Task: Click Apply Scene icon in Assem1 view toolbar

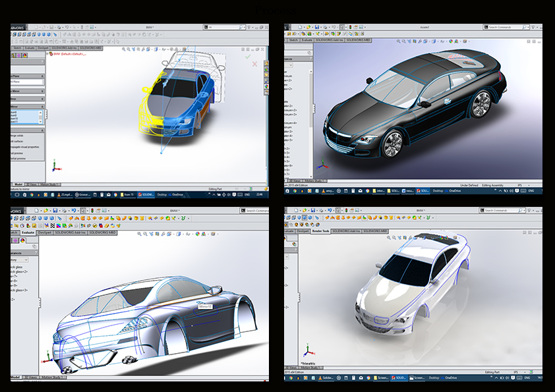Action: 457,42
